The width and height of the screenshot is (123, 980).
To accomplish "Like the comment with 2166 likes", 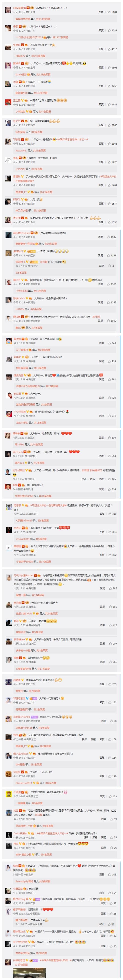I will [x=109, y=125].
